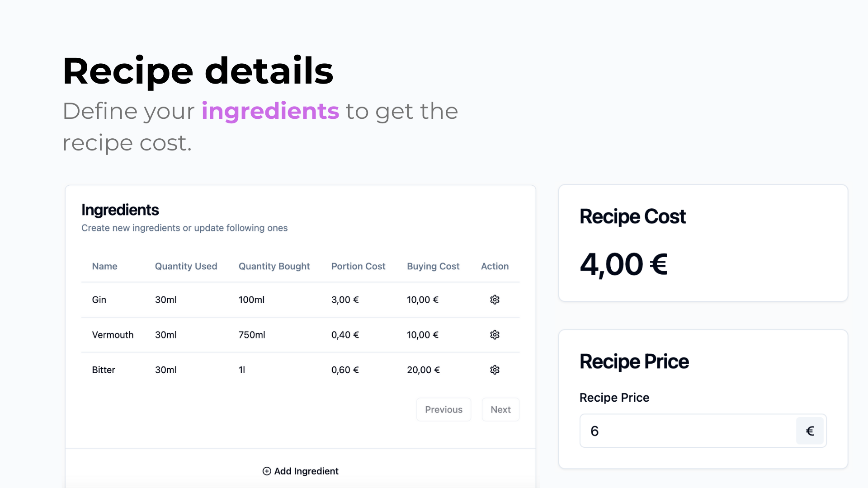The width and height of the screenshot is (868, 488).
Task: Click the purple ingredients word in subtitle
Action: pyautogui.click(x=270, y=111)
